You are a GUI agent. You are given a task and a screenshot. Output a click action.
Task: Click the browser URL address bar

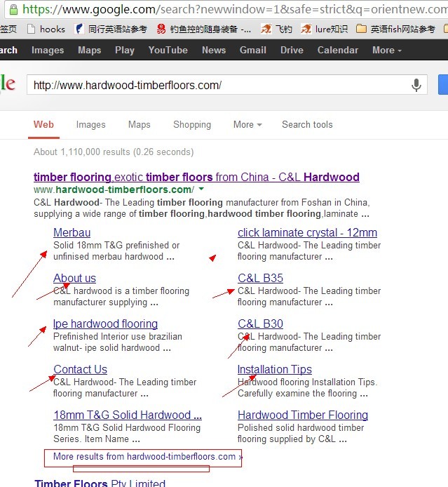(x=226, y=9)
